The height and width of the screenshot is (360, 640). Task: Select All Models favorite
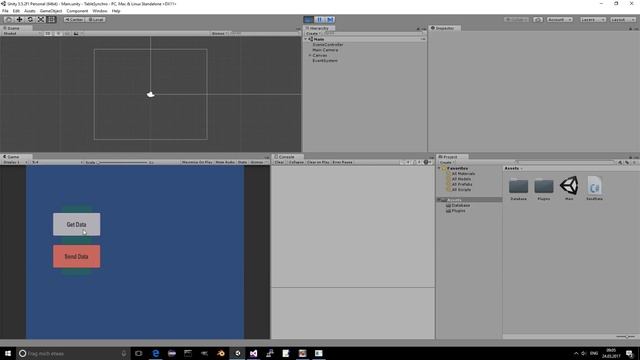pyautogui.click(x=461, y=179)
